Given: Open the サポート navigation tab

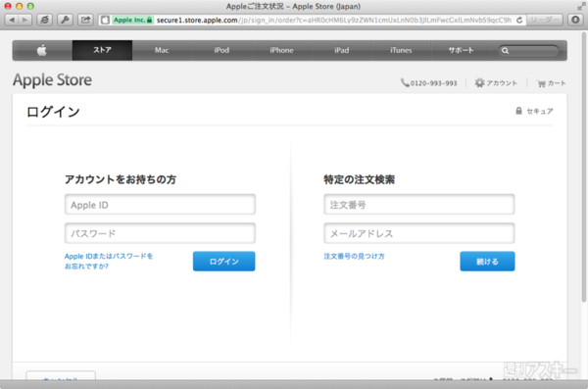Looking at the screenshot, I should [x=461, y=50].
